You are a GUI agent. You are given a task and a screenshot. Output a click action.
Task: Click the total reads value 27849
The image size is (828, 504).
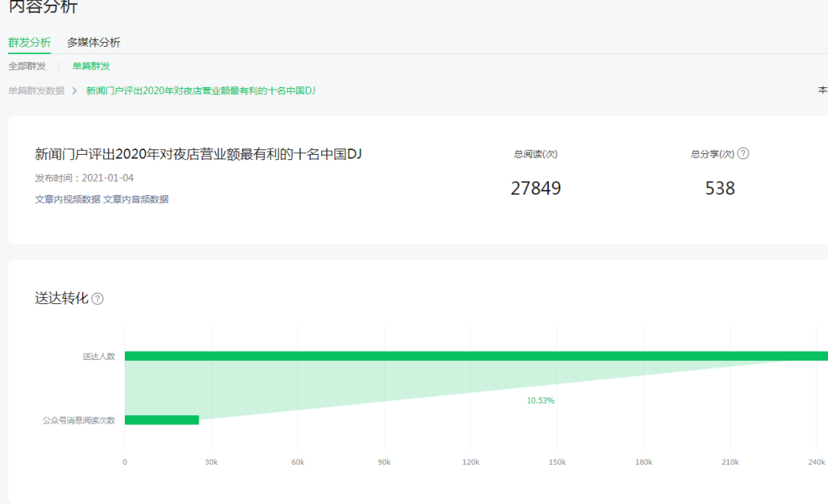point(536,188)
